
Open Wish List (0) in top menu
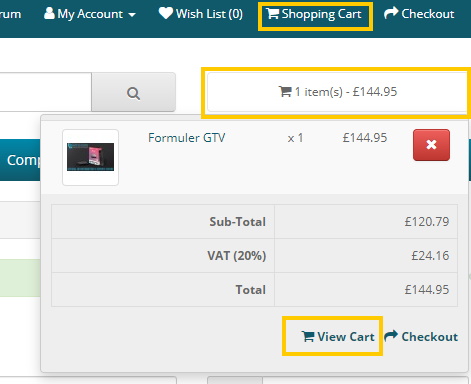201,14
